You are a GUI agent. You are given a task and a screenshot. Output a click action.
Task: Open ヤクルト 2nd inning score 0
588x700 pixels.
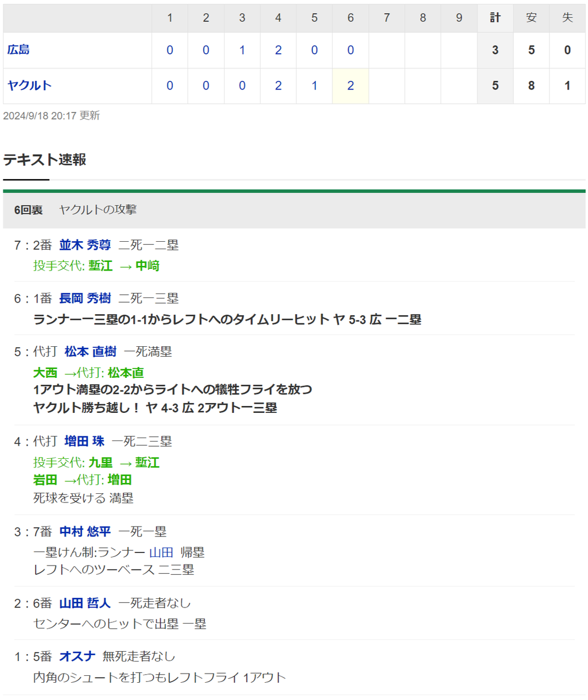point(206,86)
